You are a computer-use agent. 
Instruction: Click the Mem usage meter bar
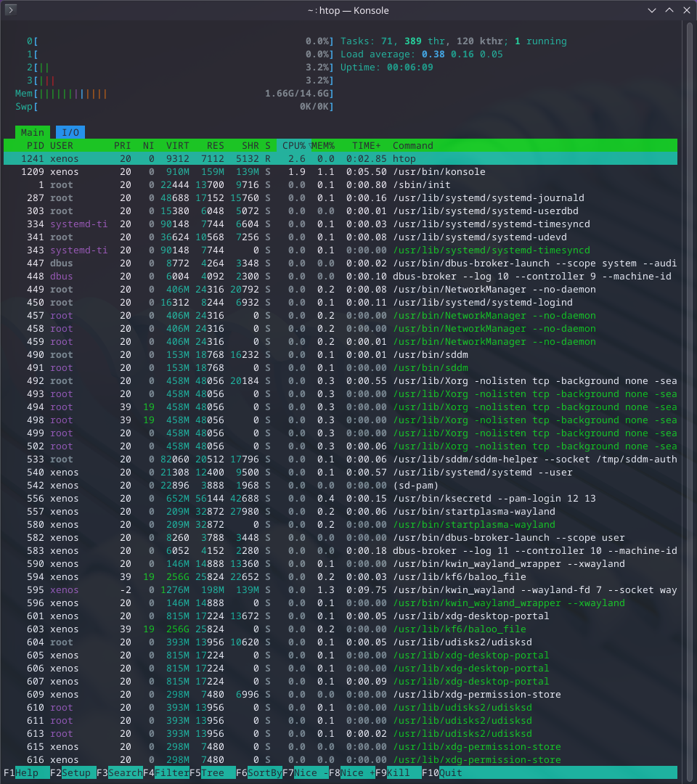[x=174, y=94]
